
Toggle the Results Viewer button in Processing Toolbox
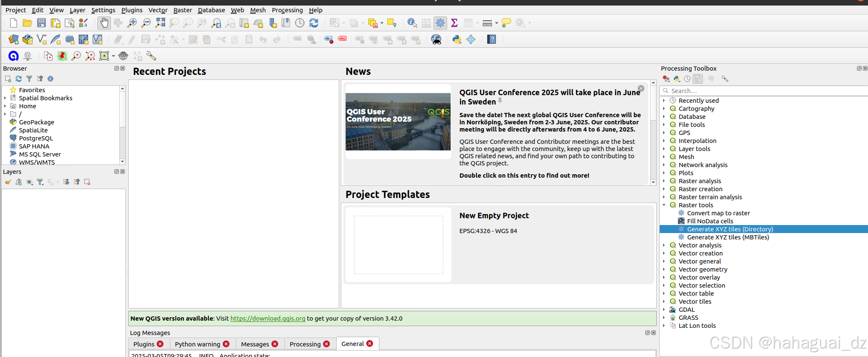(698, 79)
